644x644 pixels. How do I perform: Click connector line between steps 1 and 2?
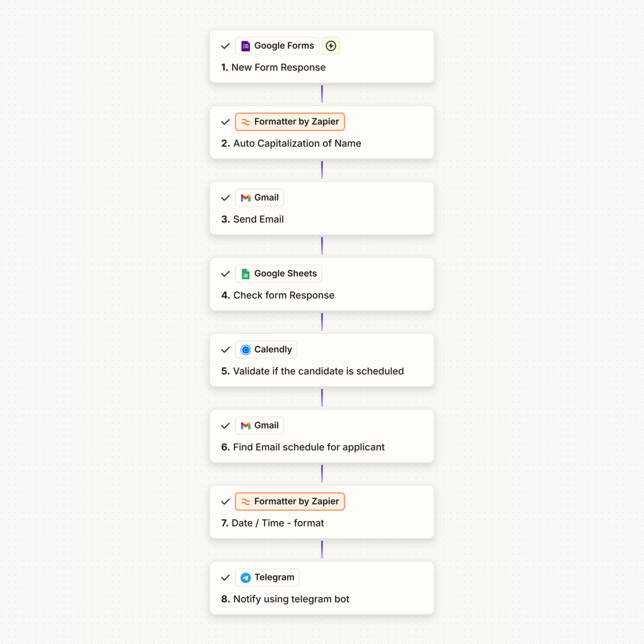tap(322, 94)
